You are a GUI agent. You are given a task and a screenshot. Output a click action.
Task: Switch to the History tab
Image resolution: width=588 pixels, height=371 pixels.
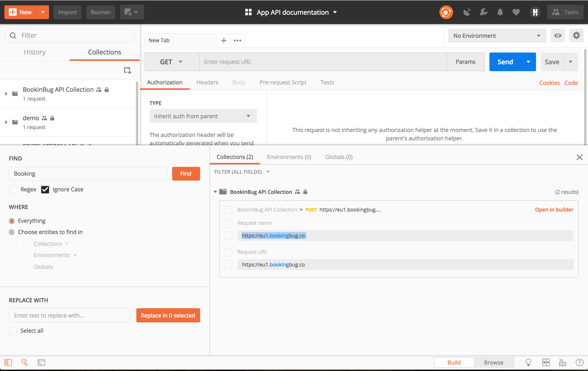pyautogui.click(x=35, y=52)
